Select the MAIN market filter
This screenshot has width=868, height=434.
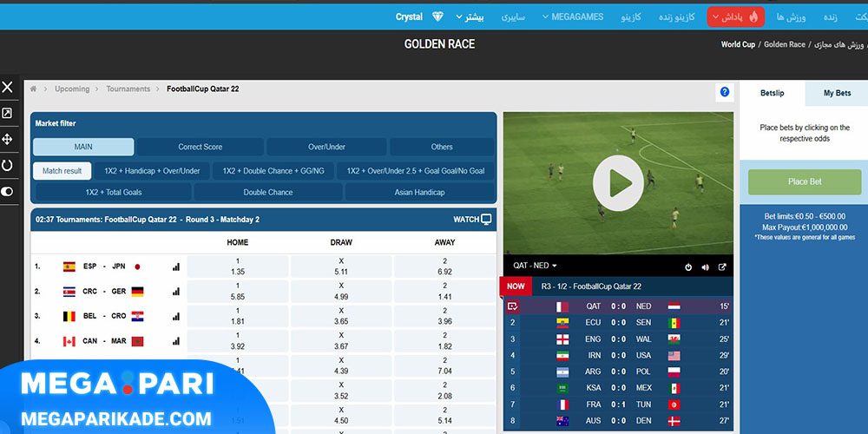click(x=83, y=147)
